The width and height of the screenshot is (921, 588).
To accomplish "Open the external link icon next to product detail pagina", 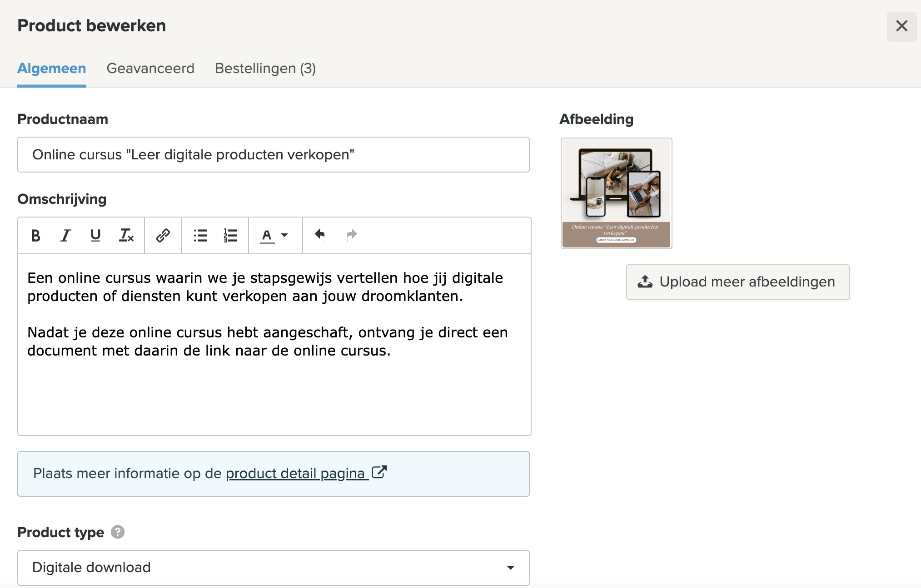I will coord(379,472).
